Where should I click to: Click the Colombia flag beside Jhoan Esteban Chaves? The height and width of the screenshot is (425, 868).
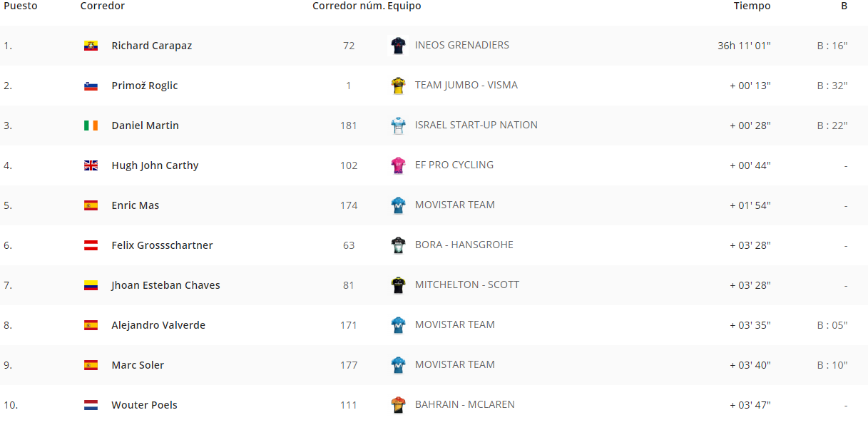91,285
